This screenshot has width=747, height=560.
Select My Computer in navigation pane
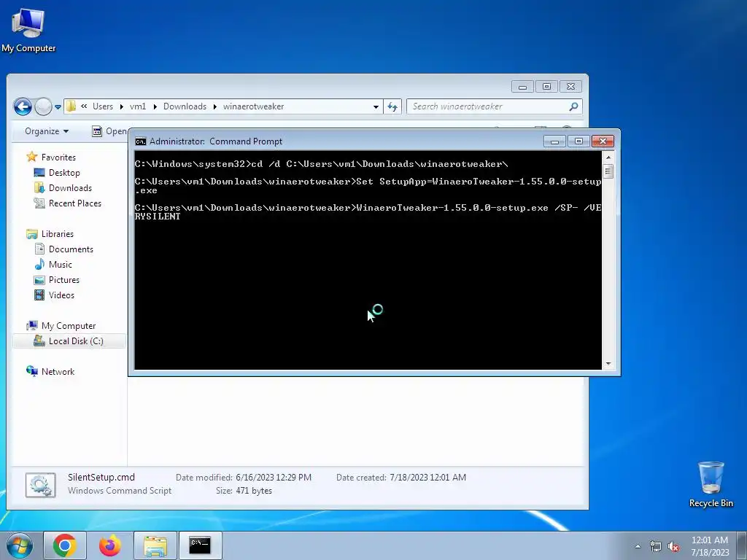click(68, 326)
